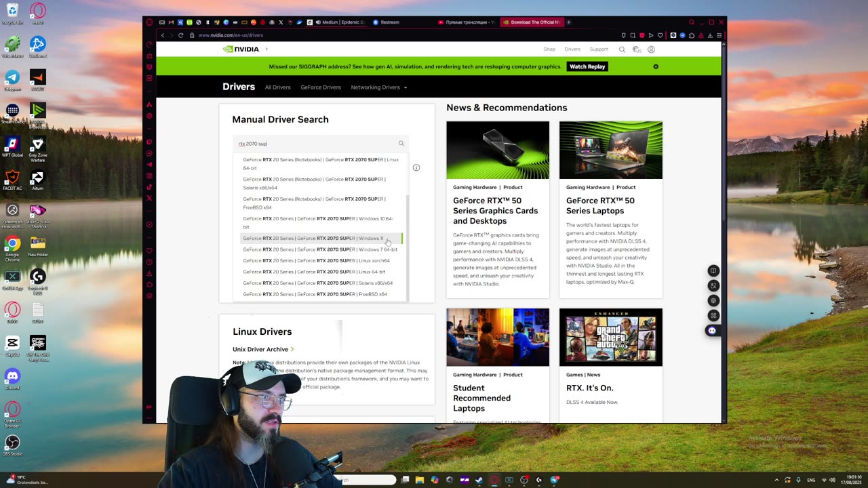Open the Shop link in header

pyautogui.click(x=549, y=49)
